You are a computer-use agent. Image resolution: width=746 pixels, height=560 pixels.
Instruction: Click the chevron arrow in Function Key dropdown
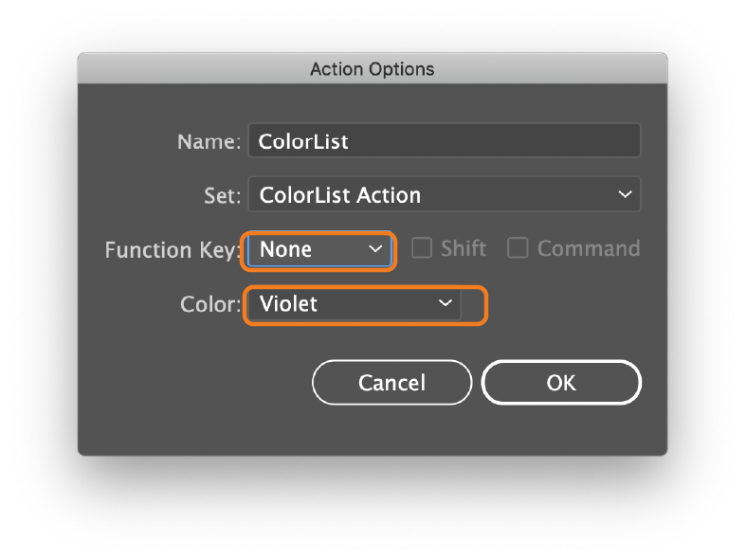click(x=376, y=249)
